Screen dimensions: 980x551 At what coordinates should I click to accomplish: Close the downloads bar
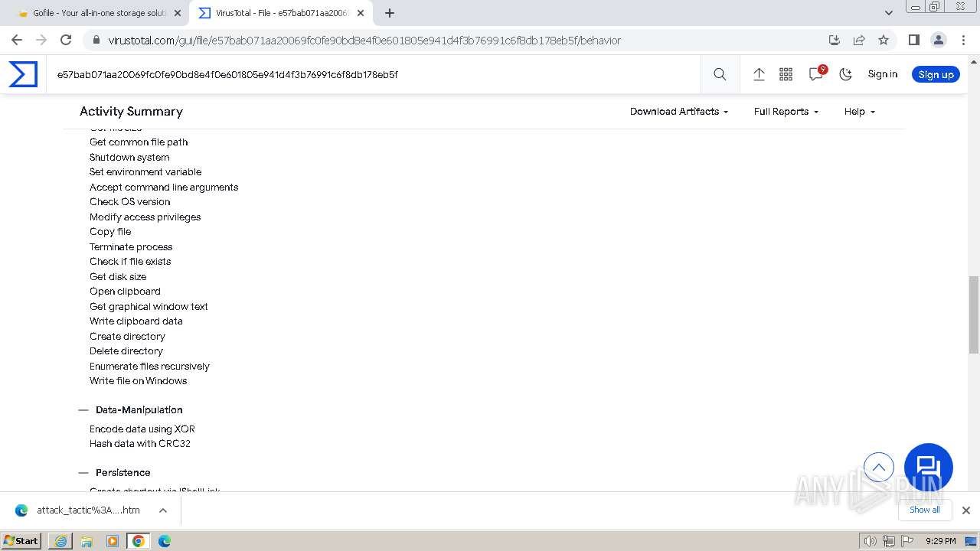[x=966, y=510]
